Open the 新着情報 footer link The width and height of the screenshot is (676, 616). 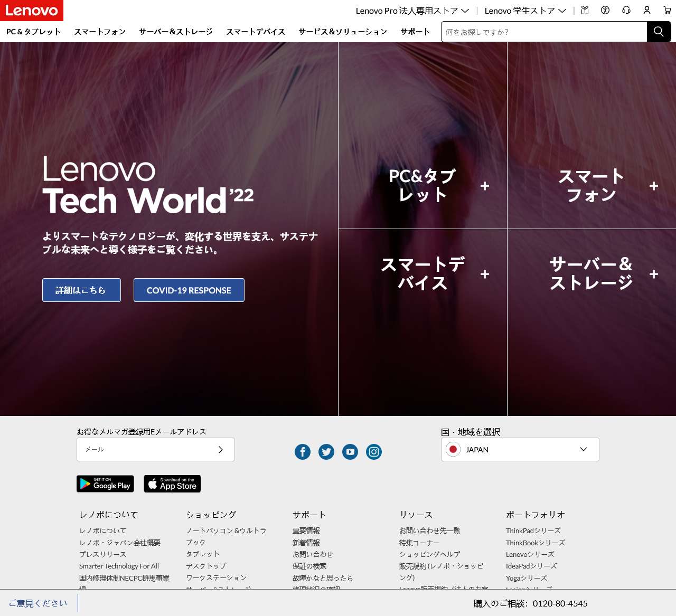(x=306, y=543)
